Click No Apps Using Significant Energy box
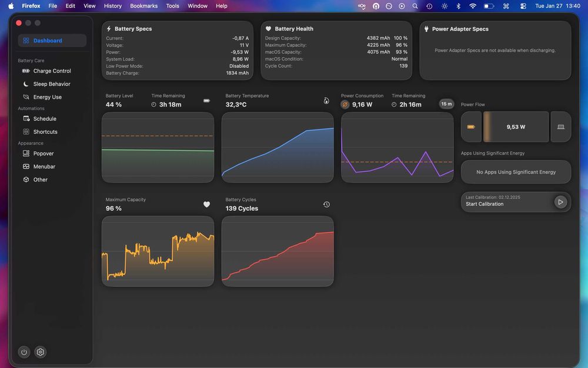Viewport: 588px width, 368px height. click(x=516, y=172)
